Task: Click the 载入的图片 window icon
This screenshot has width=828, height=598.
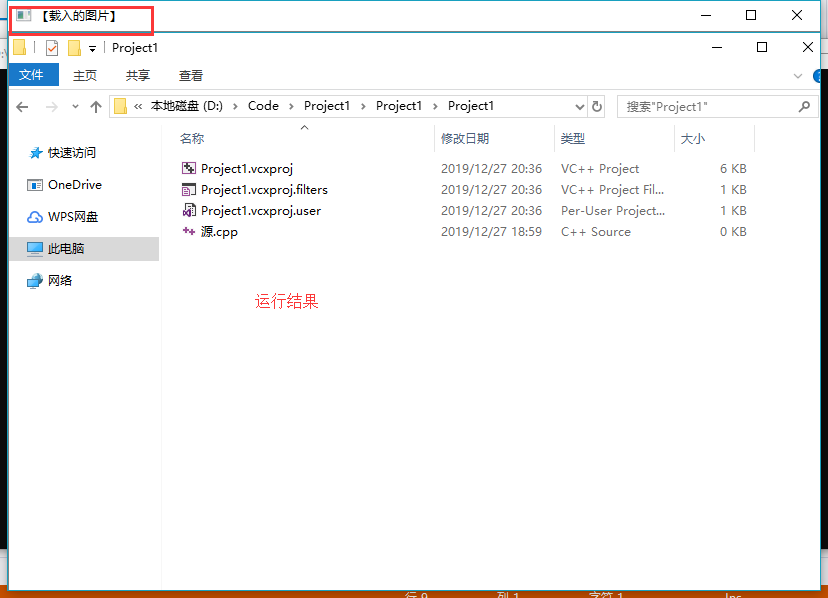Action: [x=23, y=15]
